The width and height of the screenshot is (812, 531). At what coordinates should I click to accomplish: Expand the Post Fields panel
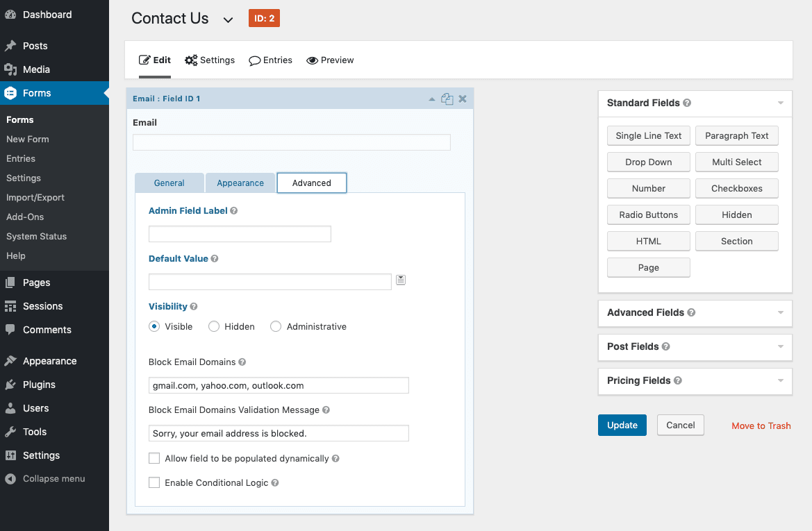pos(781,347)
